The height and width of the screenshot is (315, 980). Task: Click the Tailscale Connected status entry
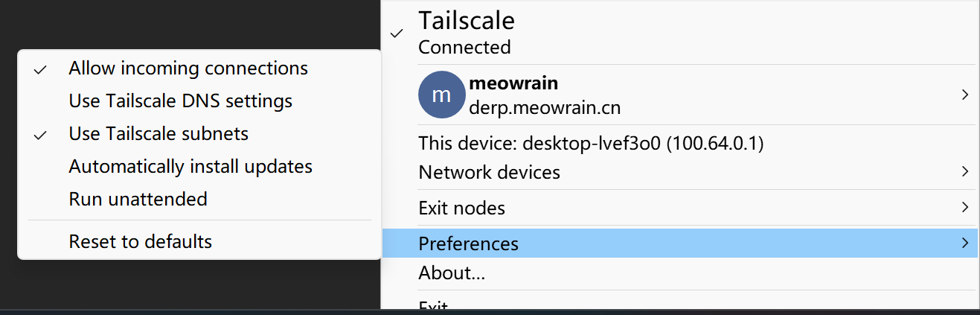[466, 34]
